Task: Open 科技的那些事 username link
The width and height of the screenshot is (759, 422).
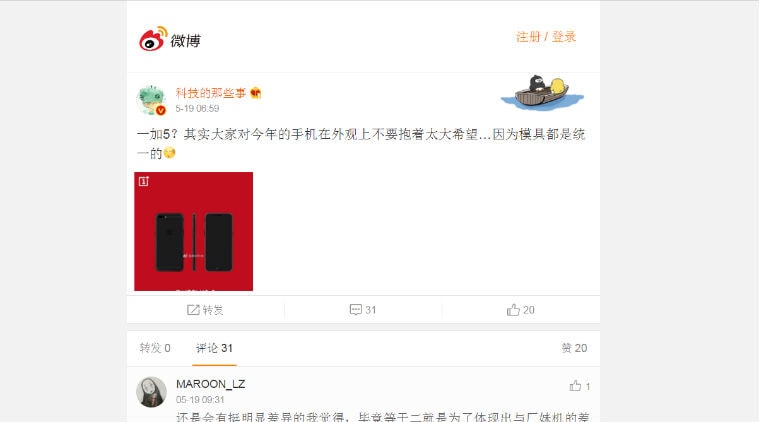Action: (x=211, y=93)
